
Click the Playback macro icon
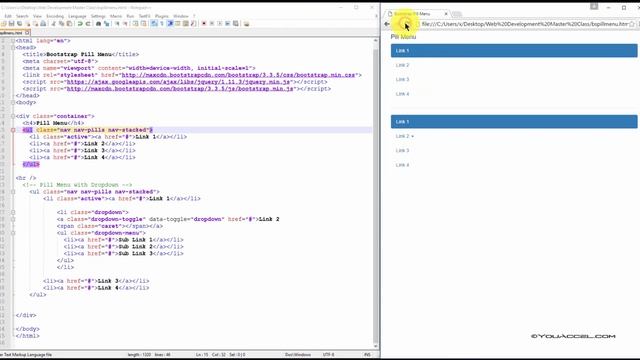pos(220,24)
